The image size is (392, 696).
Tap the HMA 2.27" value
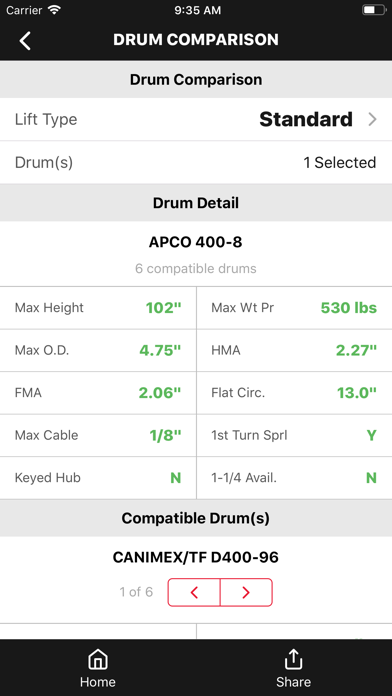(356, 350)
